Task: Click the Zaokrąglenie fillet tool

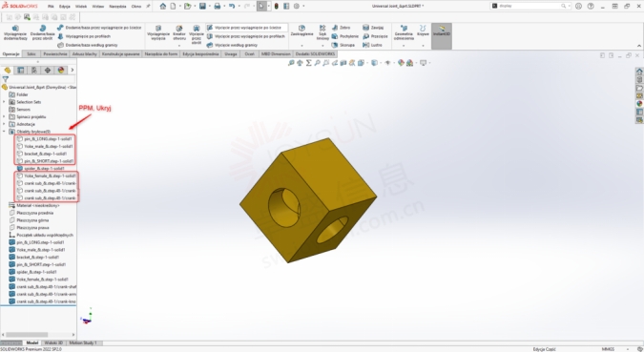Action: point(301,31)
